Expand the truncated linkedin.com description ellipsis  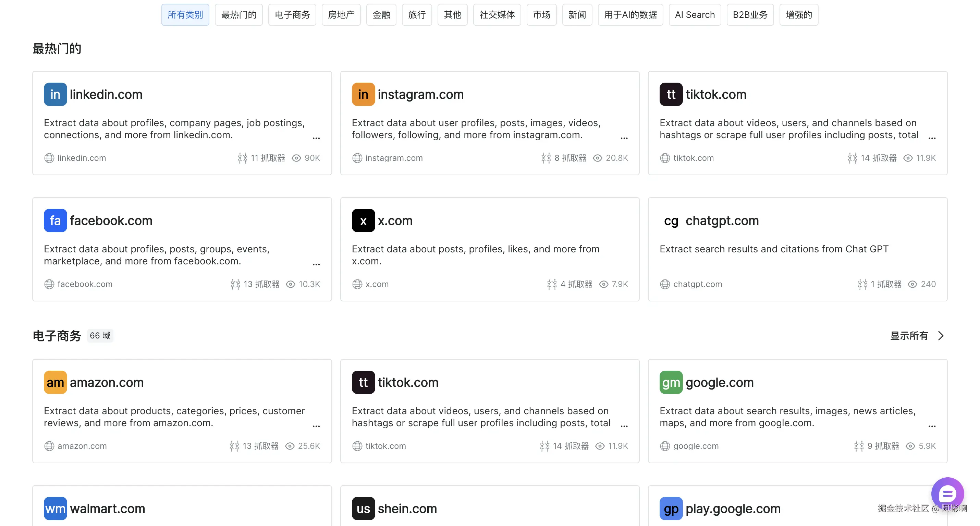[x=316, y=138]
